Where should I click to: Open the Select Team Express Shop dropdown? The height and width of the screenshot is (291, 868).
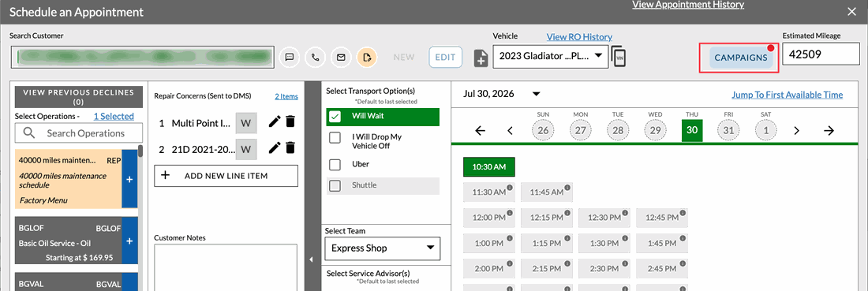383,248
